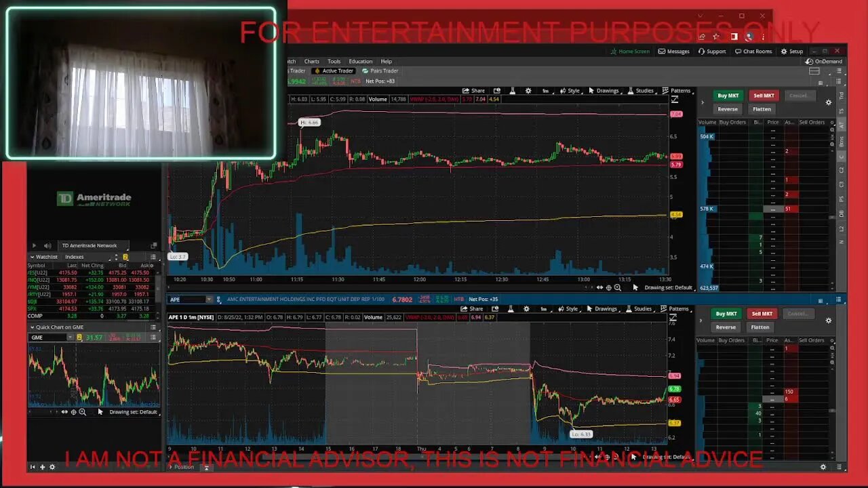Select /ES[U22] watchlist row
Image resolution: width=868 pixels, height=488 pixels.
click(x=91, y=272)
